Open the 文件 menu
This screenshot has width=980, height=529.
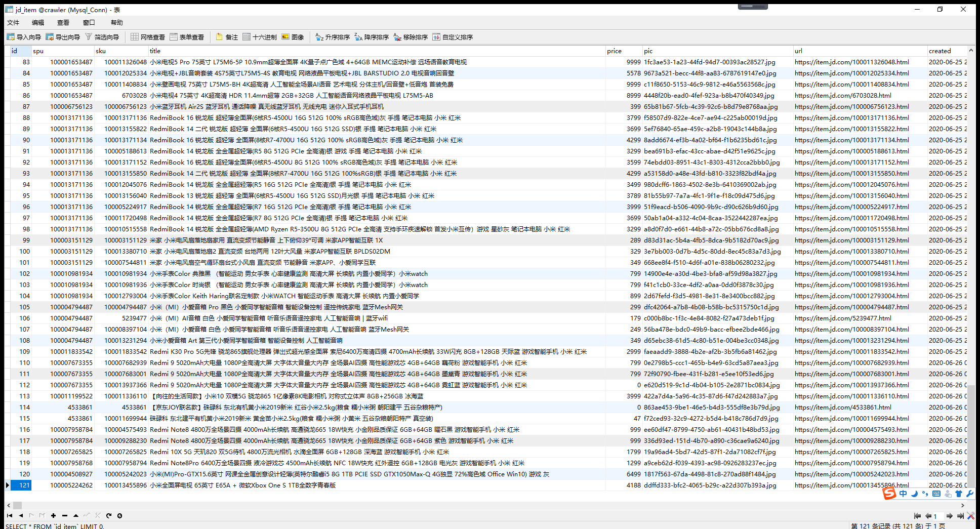tap(13, 22)
